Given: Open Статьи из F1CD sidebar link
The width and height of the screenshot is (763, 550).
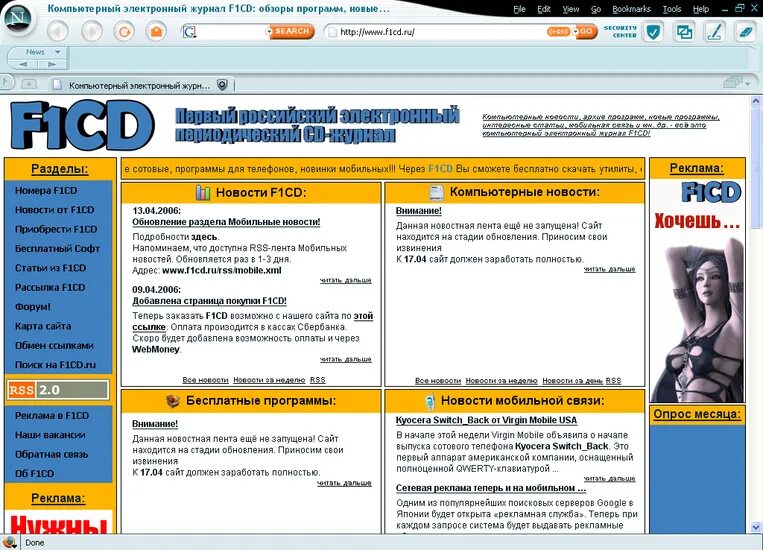Looking at the screenshot, I should [x=50, y=268].
